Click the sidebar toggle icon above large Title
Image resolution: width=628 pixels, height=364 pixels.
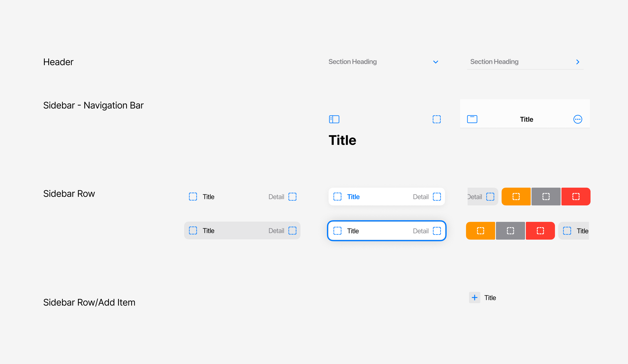tap(334, 119)
